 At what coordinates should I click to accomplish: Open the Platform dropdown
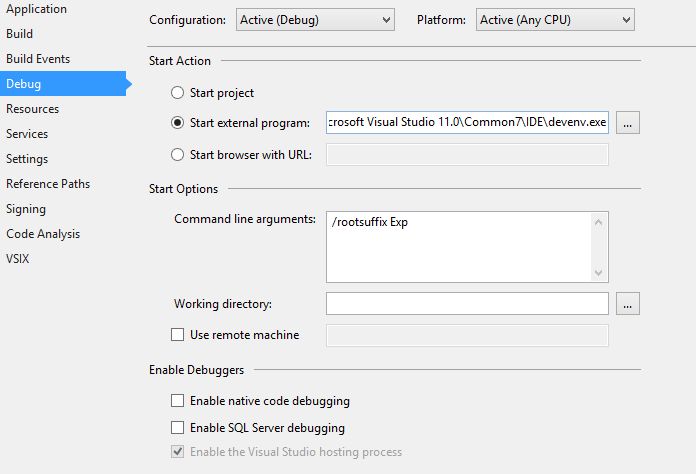tap(555, 20)
